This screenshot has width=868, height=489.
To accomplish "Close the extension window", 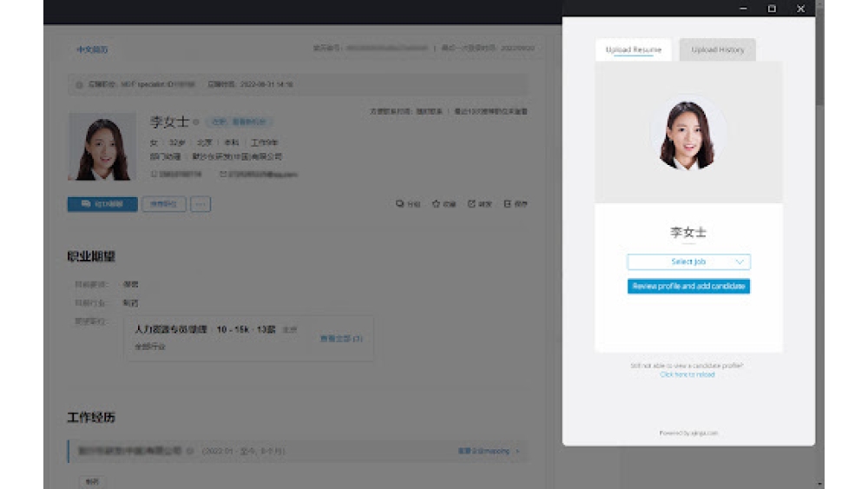I will point(800,9).
